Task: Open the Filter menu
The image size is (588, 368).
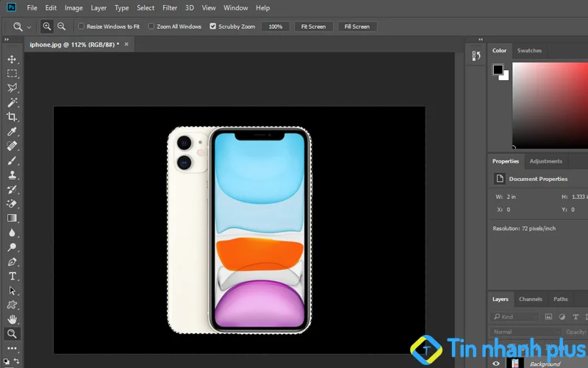Action: [x=170, y=7]
